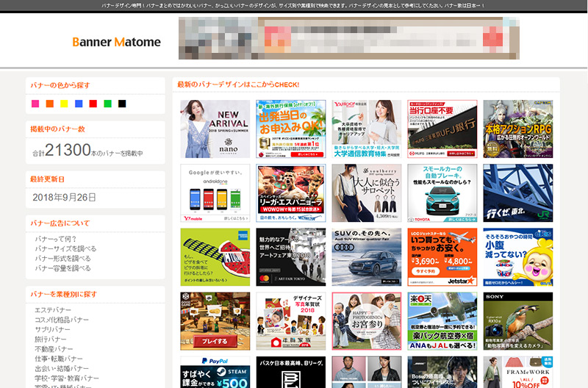
Task: Select the yellow color swatch
Action: (64, 104)
